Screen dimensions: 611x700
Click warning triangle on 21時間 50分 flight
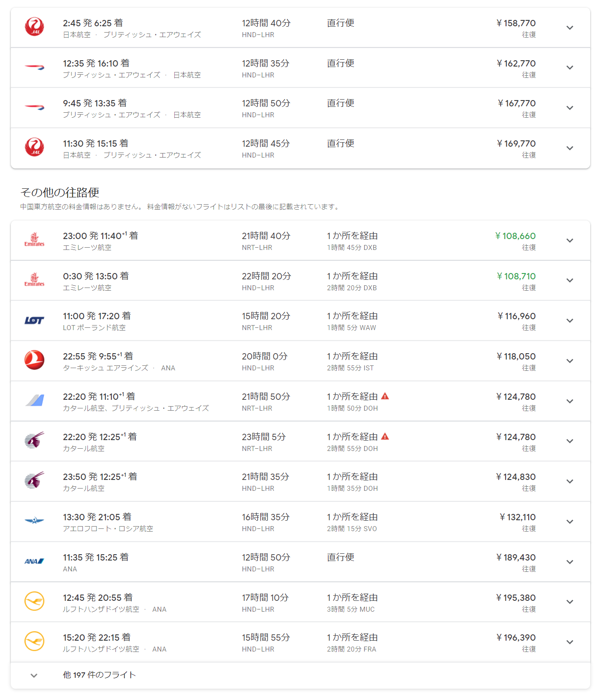385,396
